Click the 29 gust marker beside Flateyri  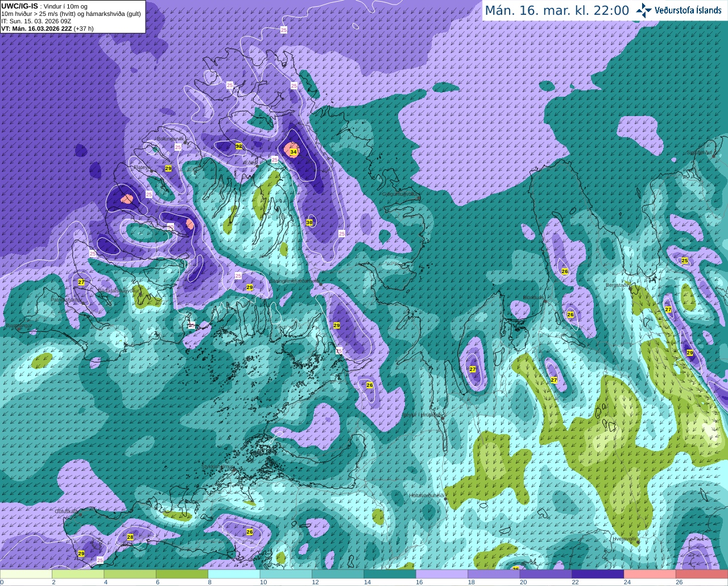pyautogui.click(x=168, y=168)
